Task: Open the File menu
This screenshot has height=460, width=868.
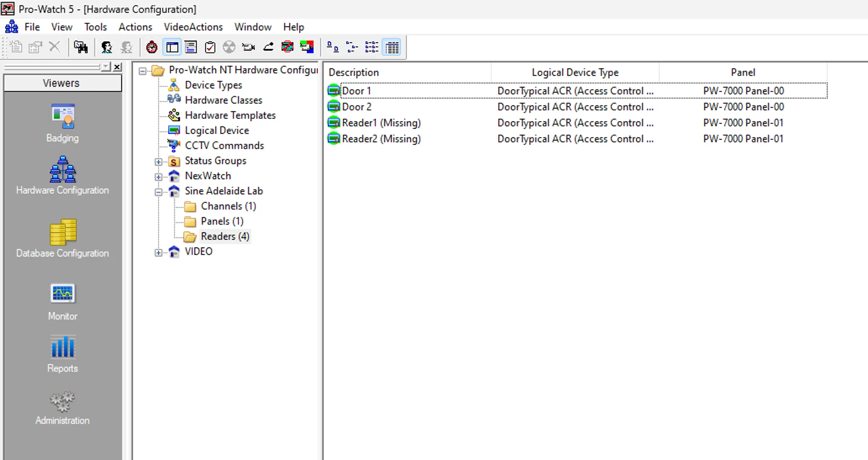Action: [x=32, y=27]
